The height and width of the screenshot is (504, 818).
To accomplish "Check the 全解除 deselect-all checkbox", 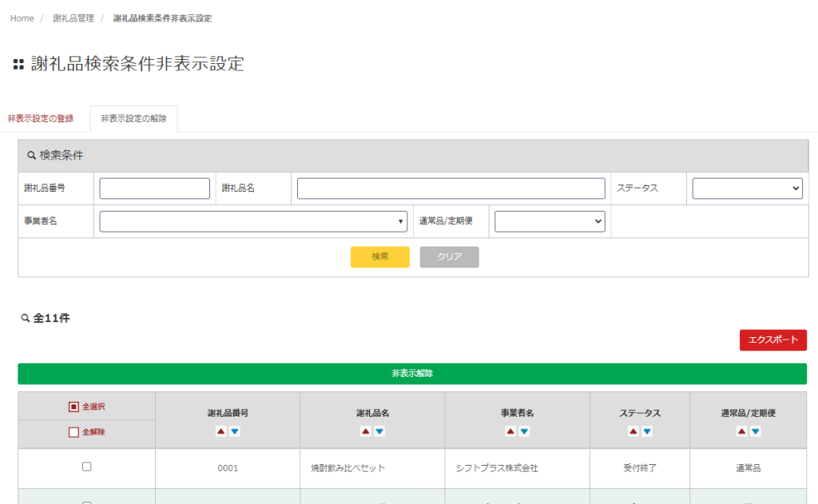I will coord(73,432).
